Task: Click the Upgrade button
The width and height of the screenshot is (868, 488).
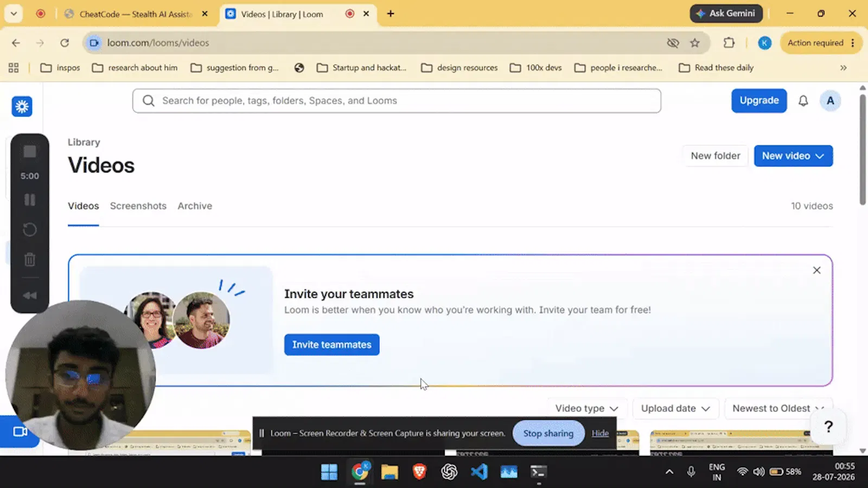Action: (759, 101)
